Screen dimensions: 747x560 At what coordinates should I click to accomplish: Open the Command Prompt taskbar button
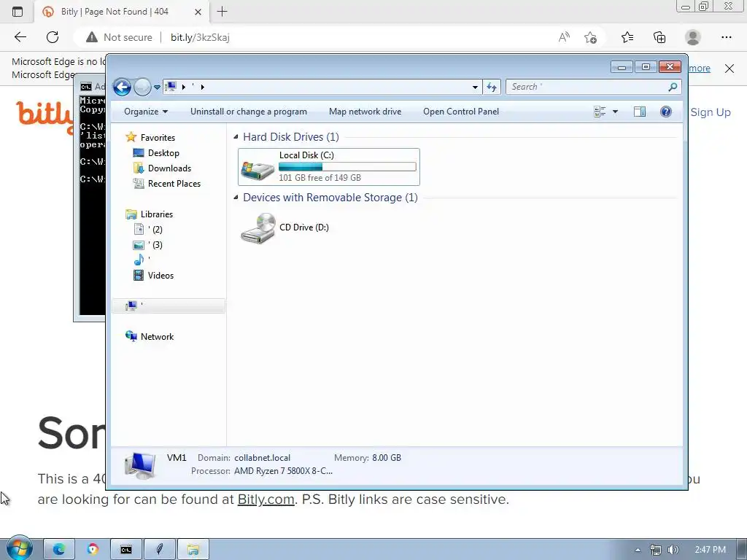tap(125, 549)
